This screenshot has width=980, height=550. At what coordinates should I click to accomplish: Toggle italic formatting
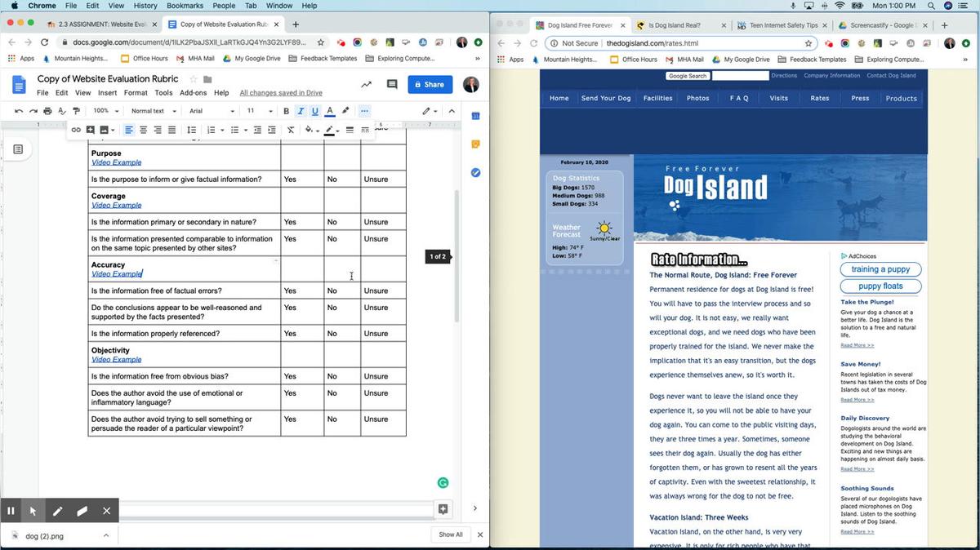pyautogui.click(x=301, y=111)
